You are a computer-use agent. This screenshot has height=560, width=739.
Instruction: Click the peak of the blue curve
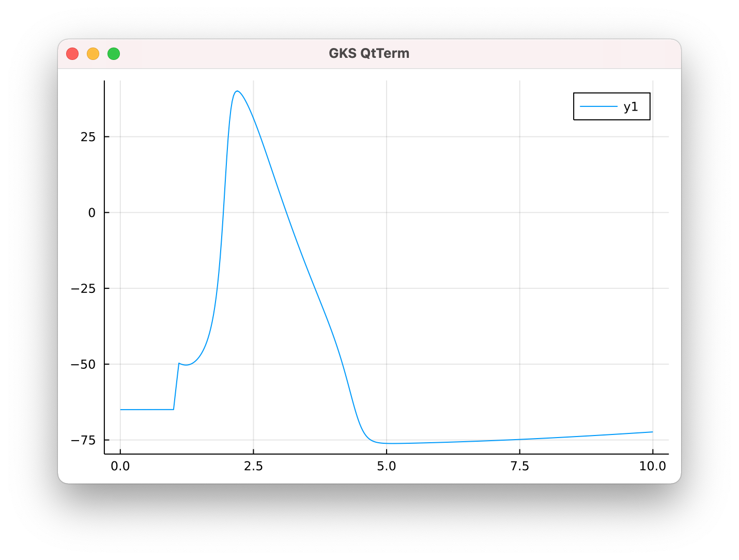237,91
